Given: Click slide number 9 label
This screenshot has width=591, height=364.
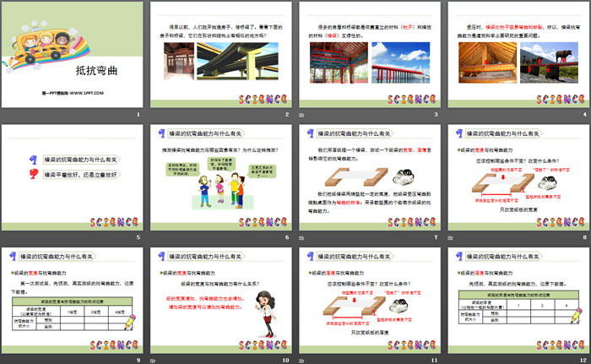Looking at the screenshot, I should point(138,361).
